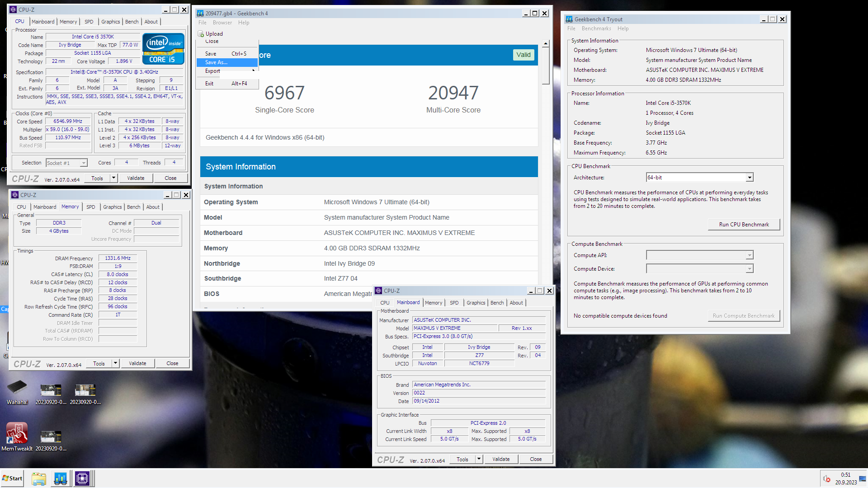Click title bar icon of CPU-Z mainboard window
The width and height of the screenshot is (868, 488).
click(x=378, y=291)
